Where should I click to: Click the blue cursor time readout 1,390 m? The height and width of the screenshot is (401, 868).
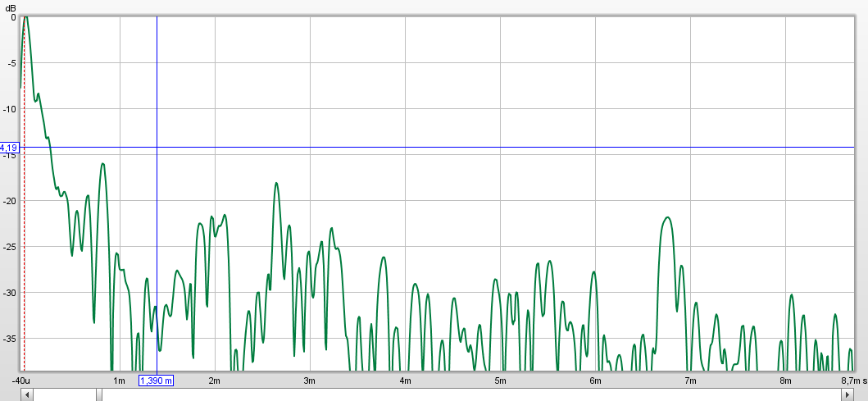coord(156,380)
